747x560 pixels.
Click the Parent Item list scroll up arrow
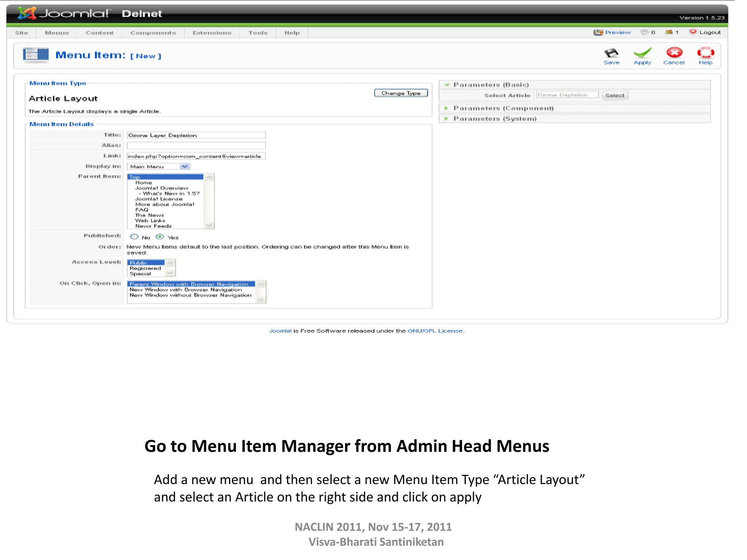[209, 177]
